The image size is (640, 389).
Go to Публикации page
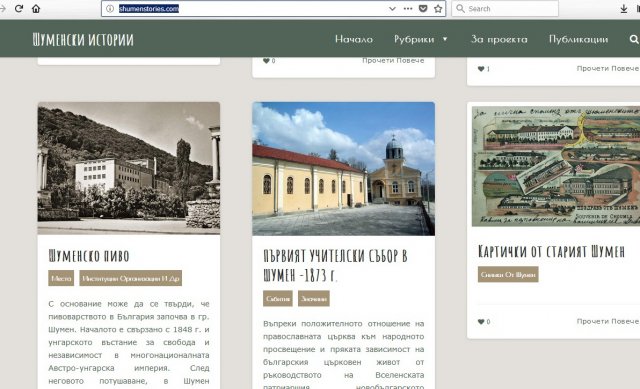pos(578,39)
